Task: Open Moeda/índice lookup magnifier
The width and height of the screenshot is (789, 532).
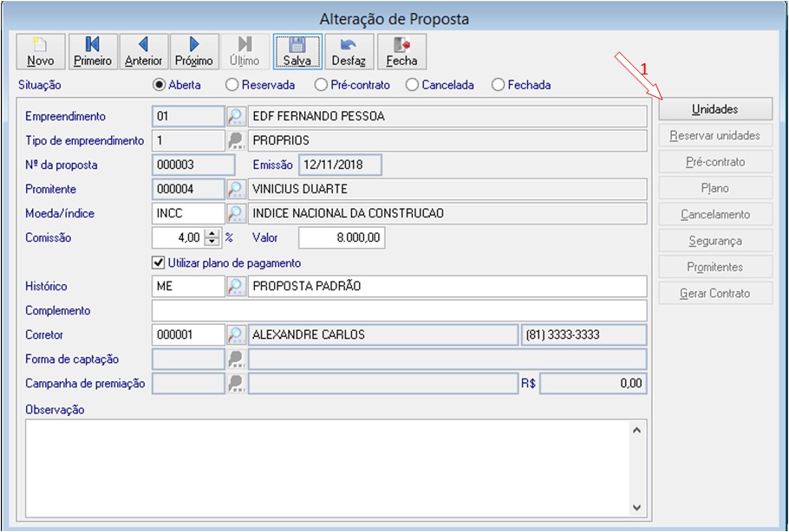Action: [236, 213]
